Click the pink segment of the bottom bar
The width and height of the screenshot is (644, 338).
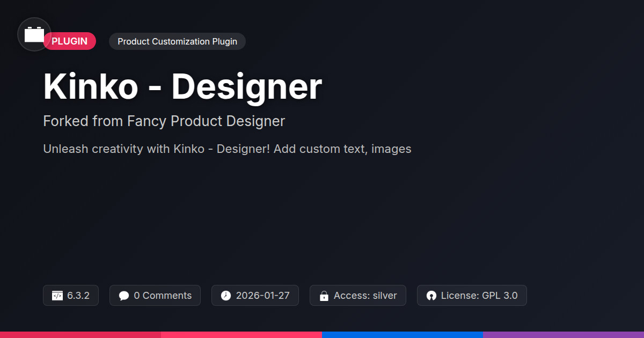pyautogui.click(x=241, y=335)
